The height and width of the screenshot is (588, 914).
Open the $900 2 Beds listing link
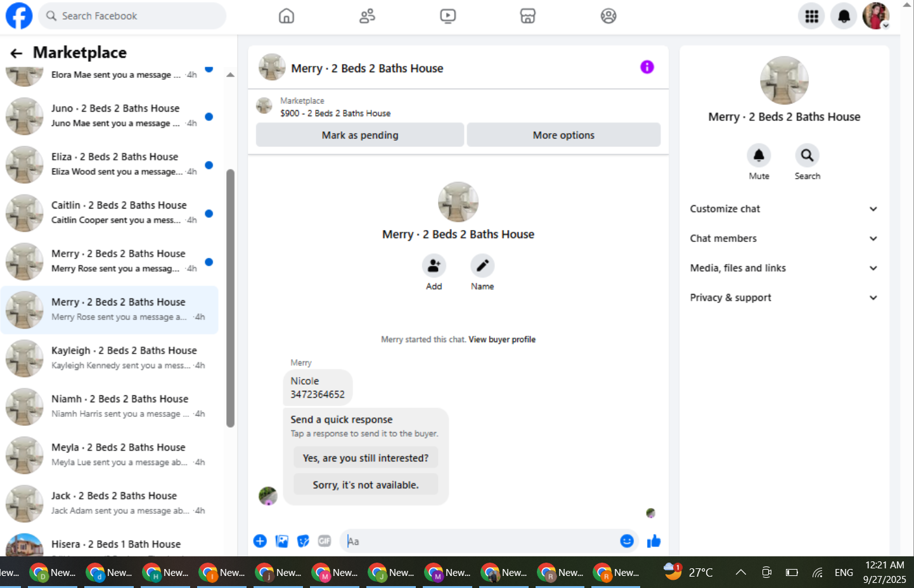coord(335,113)
